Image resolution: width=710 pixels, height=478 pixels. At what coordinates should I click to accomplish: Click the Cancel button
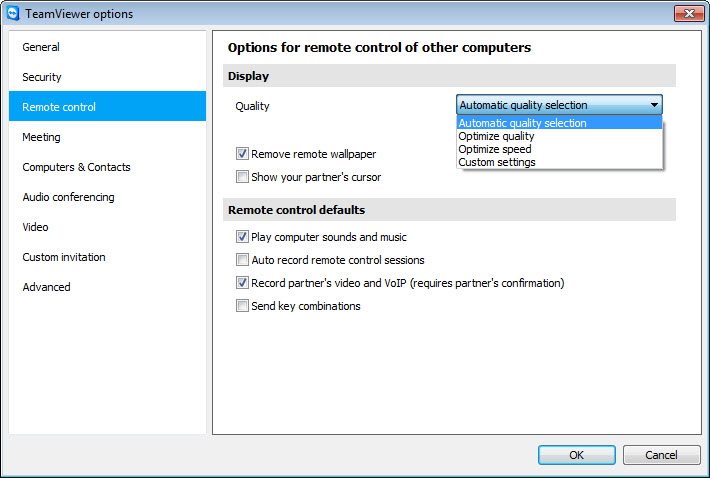[661, 455]
